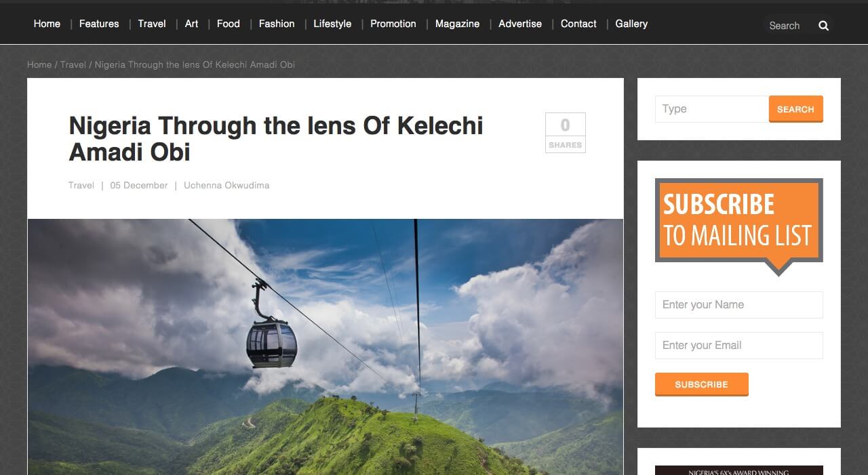Open the Uchenna Okwudima author link

pyautogui.click(x=226, y=185)
